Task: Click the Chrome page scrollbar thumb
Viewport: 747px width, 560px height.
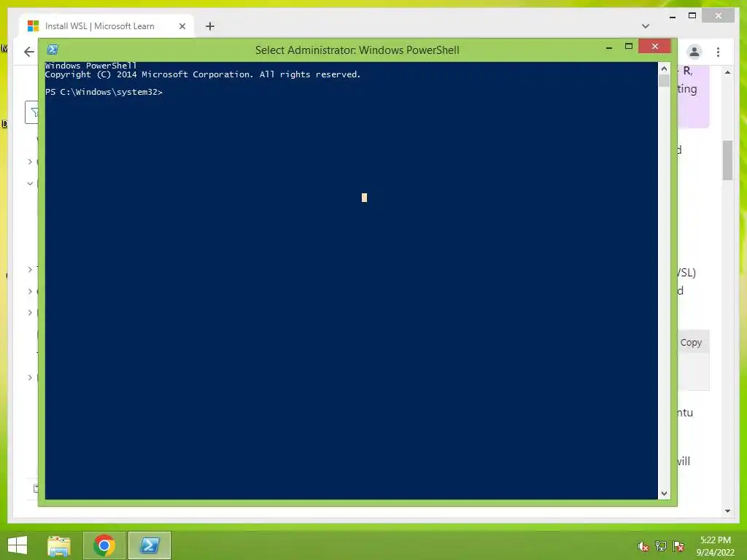Action: [x=727, y=160]
